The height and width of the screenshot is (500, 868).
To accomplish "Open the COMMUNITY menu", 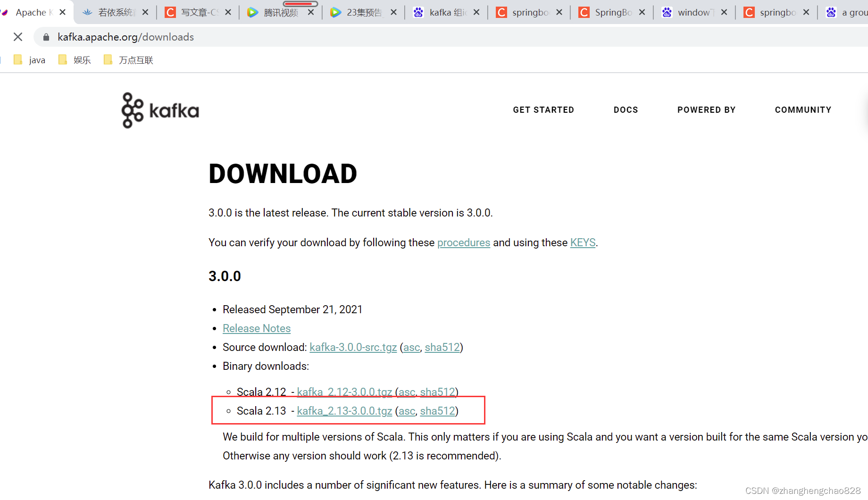I will pyautogui.click(x=803, y=110).
